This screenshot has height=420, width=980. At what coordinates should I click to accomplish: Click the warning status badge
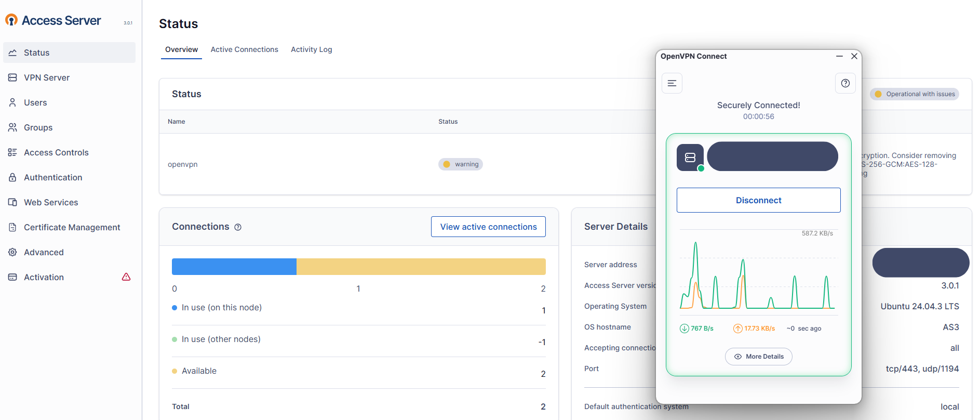(461, 164)
